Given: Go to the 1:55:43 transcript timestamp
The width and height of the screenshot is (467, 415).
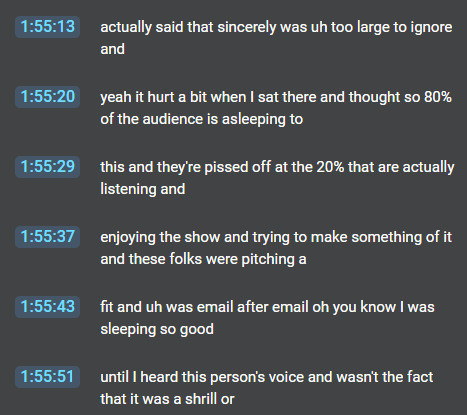Looking at the screenshot, I should pyautogui.click(x=47, y=307).
